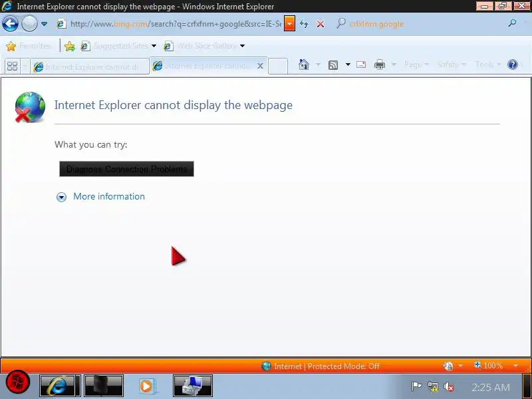The width and height of the screenshot is (532, 399).
Task: Click the status bar privacy/popup icon
Action: pos(448,366)
